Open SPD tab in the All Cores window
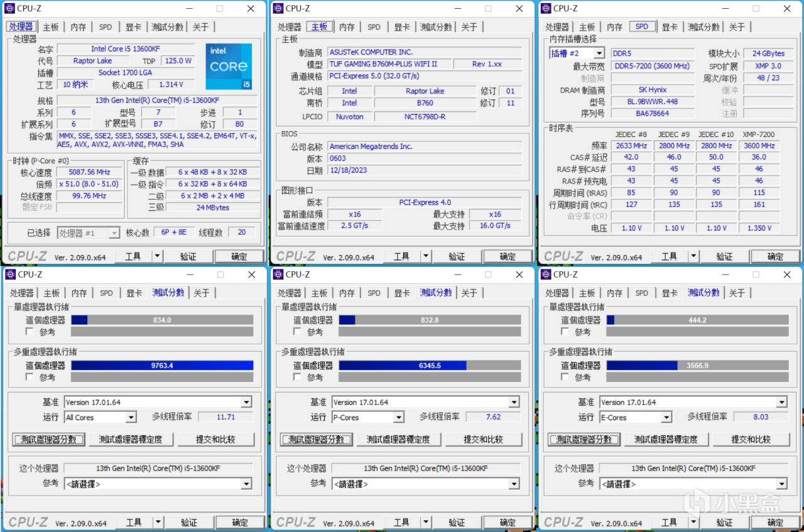Viewport: 804px width, 532px height. click(x=106, y=293)
